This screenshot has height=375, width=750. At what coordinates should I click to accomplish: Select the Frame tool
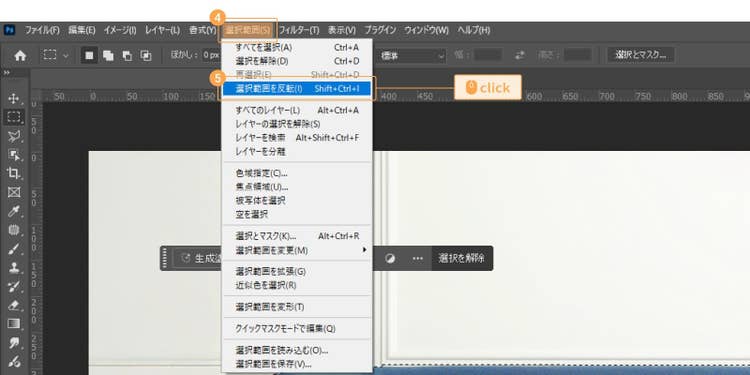(x=14, y=192)
